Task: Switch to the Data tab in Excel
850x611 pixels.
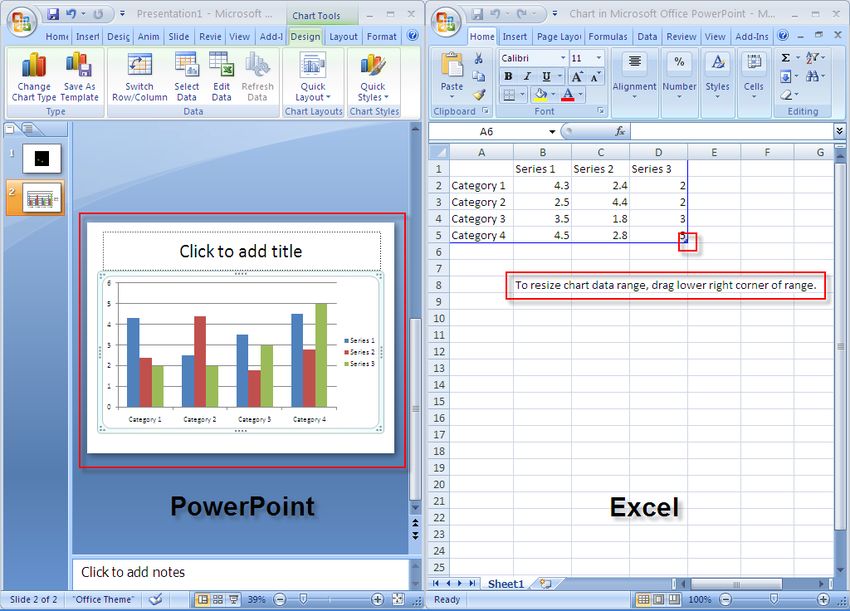Action: (x=647, y=36)
